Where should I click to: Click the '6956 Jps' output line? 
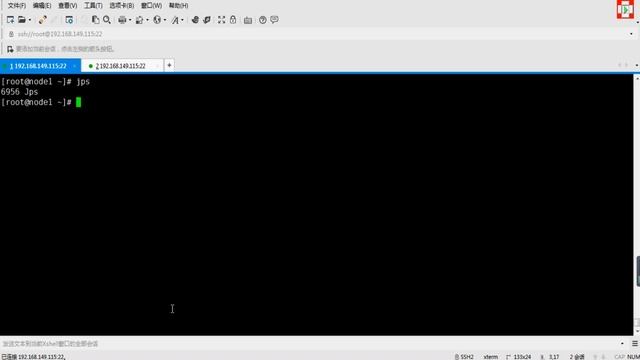tap(20, 92)
